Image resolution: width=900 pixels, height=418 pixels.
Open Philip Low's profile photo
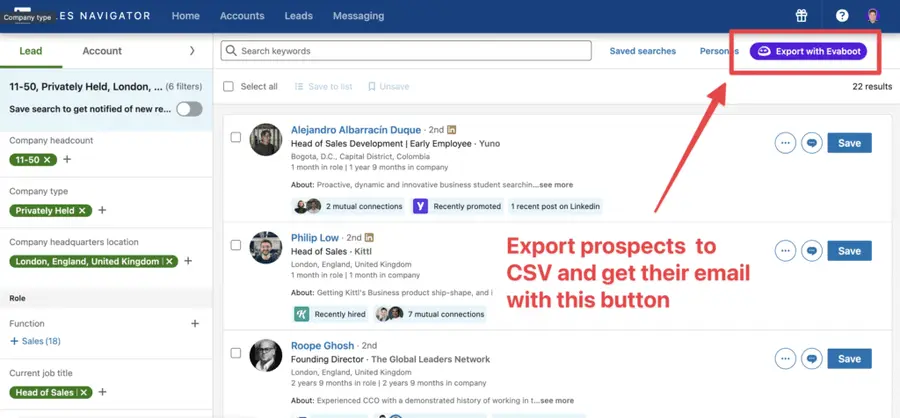266,247
